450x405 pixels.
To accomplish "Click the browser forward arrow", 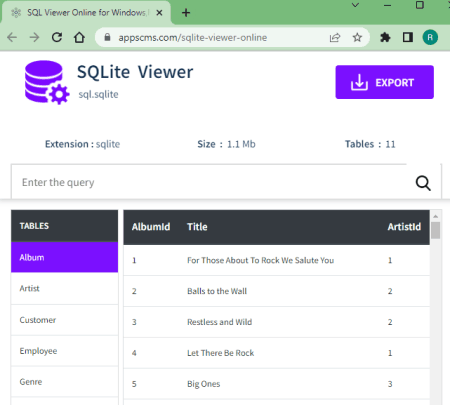I will coord(34,37).
